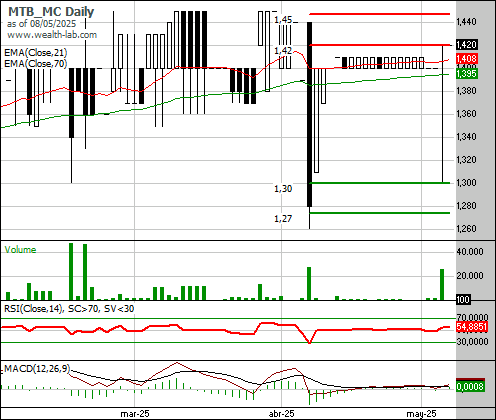Click the red 54,8851 RSI value tag

[x=472, y=327]
